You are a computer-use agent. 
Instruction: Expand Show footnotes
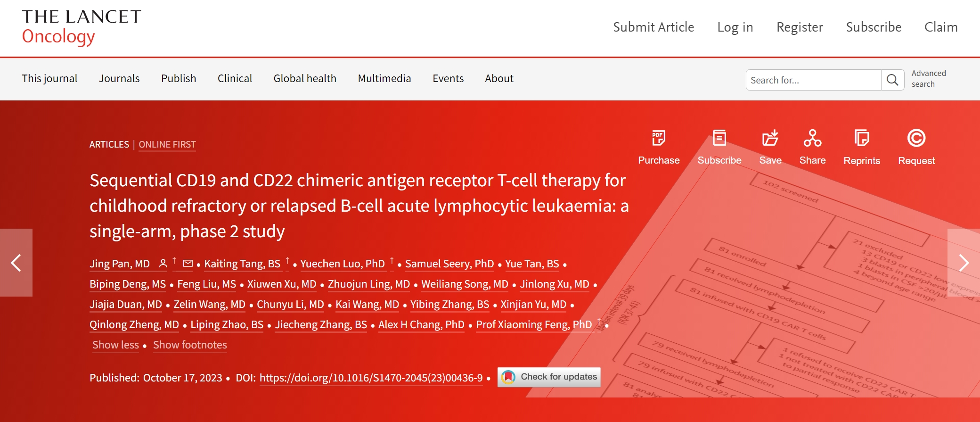click(x=190, y=345)
